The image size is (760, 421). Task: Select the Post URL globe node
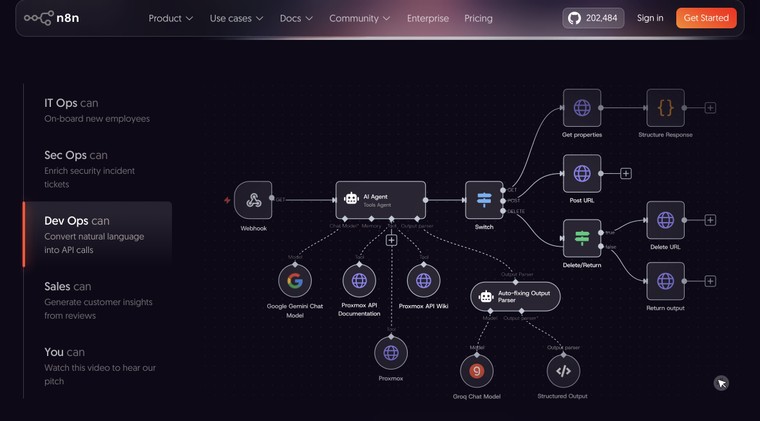[x=582, y=173]
